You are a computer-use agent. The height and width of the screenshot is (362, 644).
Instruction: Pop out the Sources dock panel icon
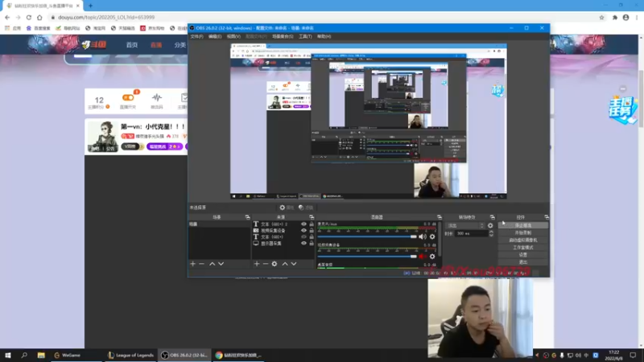coord(312,217)
